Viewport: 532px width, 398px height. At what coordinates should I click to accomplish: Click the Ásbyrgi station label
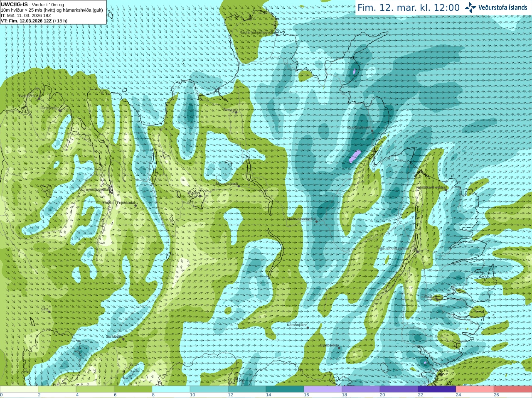[229, 110]
